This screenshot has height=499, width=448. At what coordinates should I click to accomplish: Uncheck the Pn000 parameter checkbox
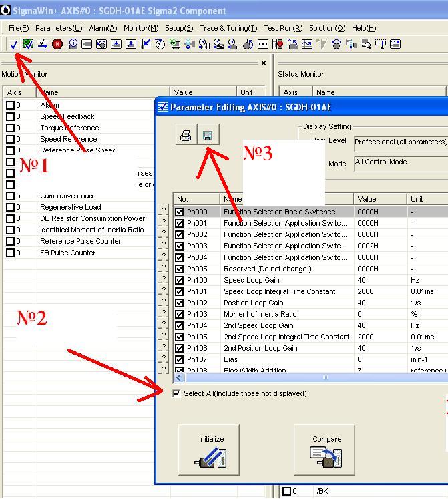coord(180,212)
